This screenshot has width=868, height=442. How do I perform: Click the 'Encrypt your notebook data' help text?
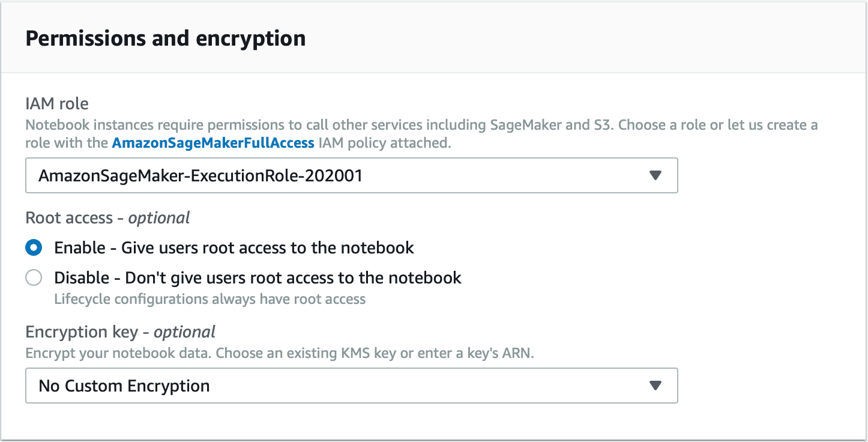279,353
